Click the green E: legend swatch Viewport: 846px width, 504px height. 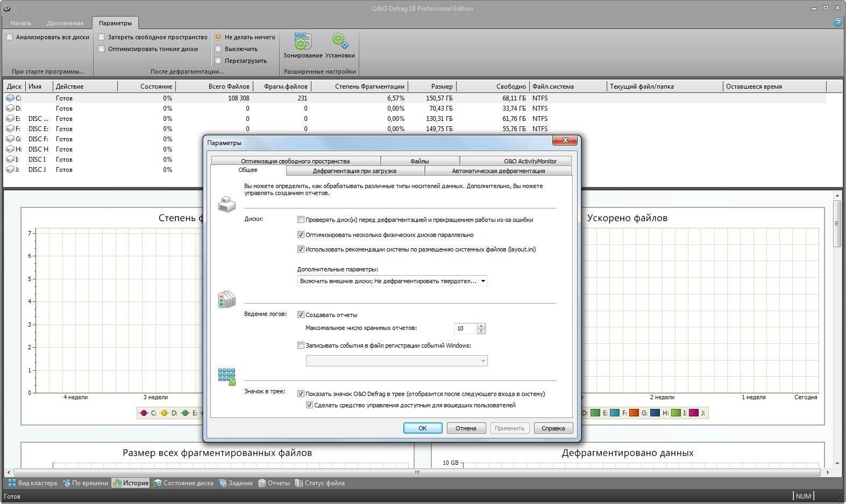pyautogui.click(x=595, y=413)
